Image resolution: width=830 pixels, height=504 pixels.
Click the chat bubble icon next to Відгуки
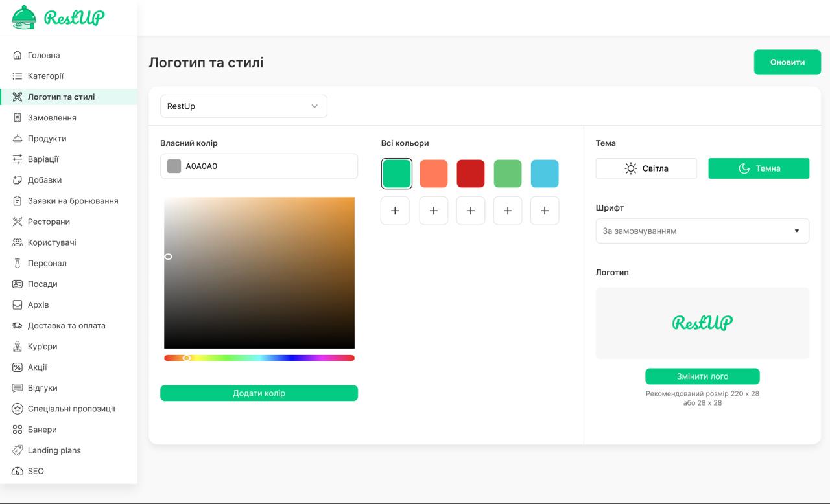pos(18,388)
